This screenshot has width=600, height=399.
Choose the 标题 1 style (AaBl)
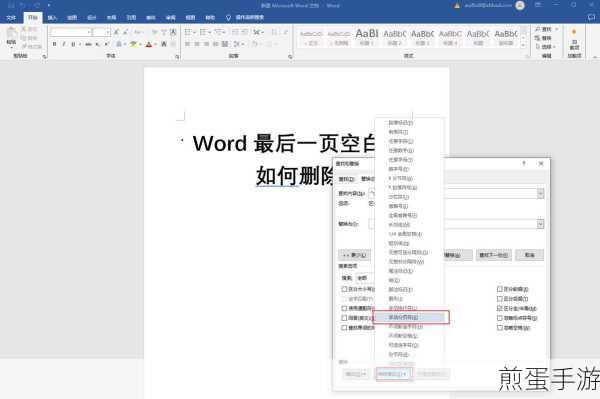367,37
